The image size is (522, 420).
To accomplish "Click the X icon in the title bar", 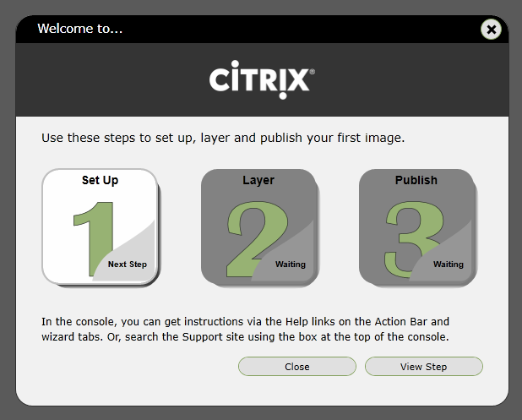I will click(x=492, y=29).
